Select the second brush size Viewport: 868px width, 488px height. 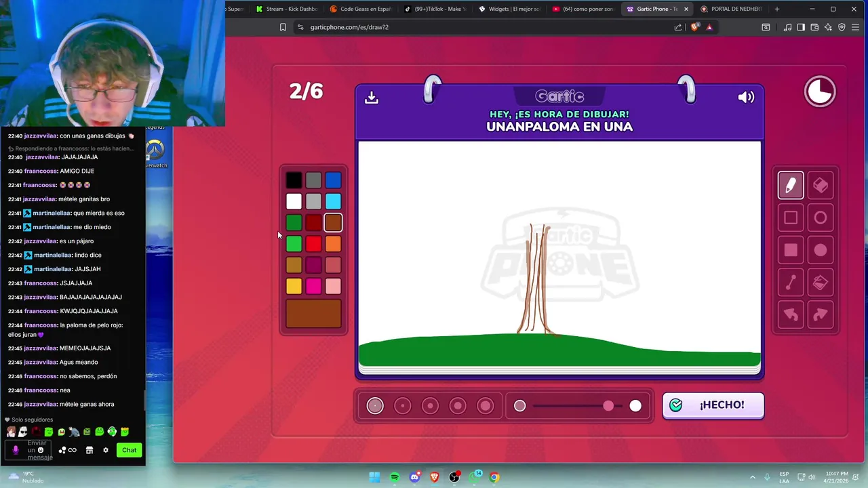coord(403,405)
